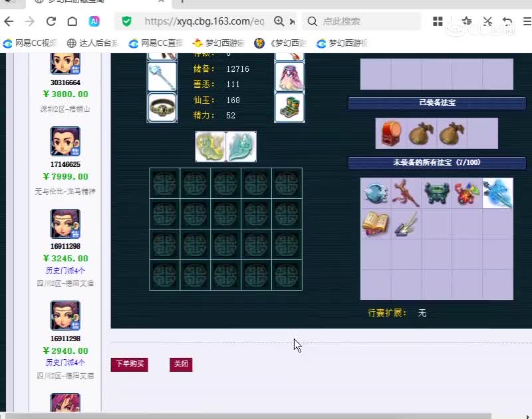Reload the page with refresh icon
This screenshot has height=419, width=532.
coord(51,21)
